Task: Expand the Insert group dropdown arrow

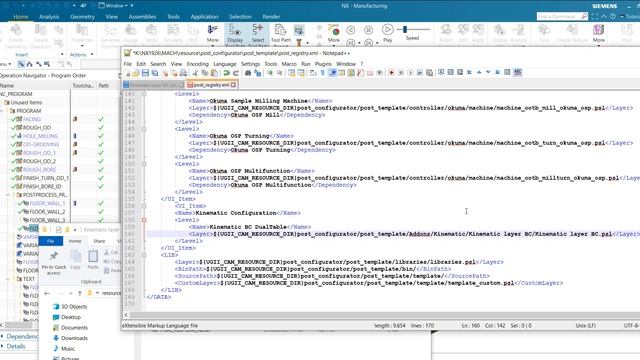Action: [62, 54]
